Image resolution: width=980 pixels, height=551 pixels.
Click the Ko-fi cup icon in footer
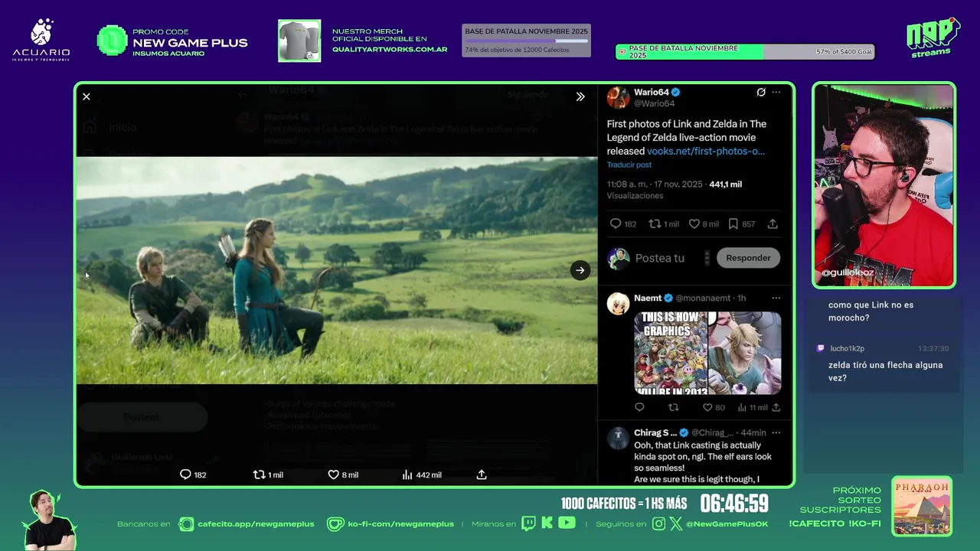click(335, 524)
